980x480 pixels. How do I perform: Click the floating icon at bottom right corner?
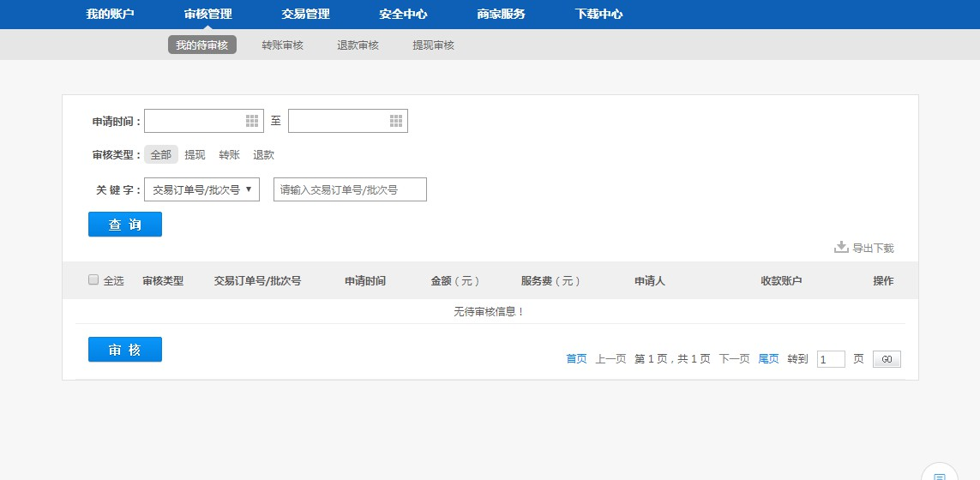939,474
